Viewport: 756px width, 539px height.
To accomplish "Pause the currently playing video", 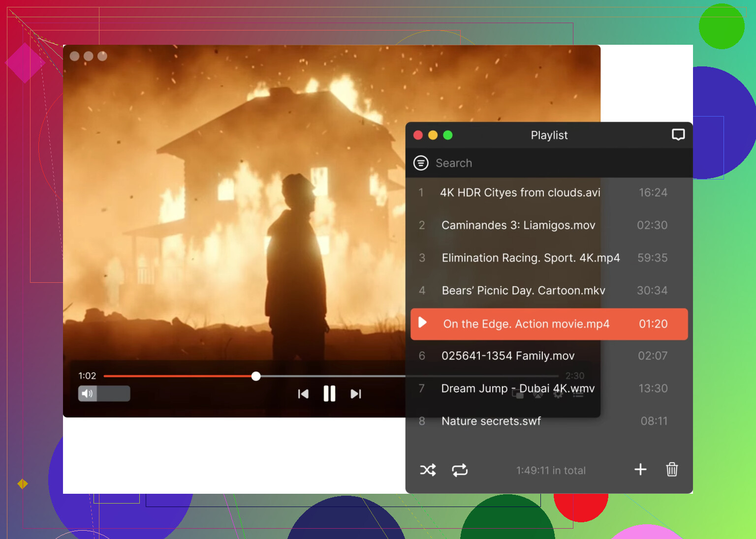I will tap(329, 394).
